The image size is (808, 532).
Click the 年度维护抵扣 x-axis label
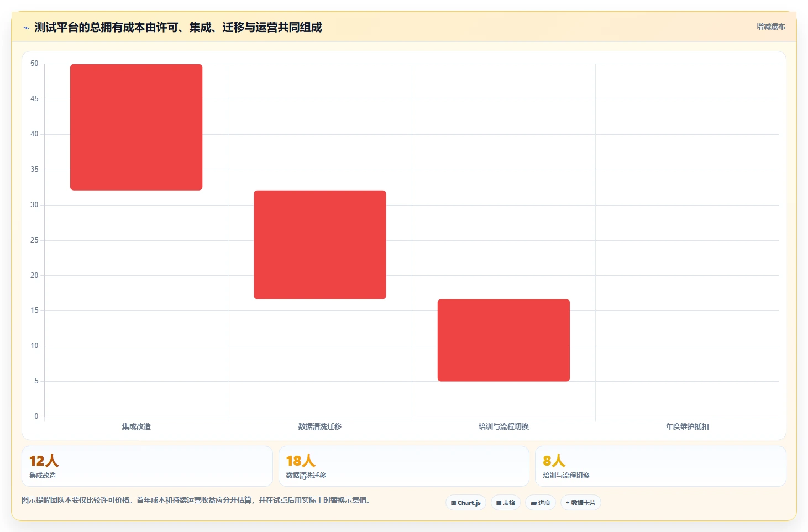coord(687,426)
